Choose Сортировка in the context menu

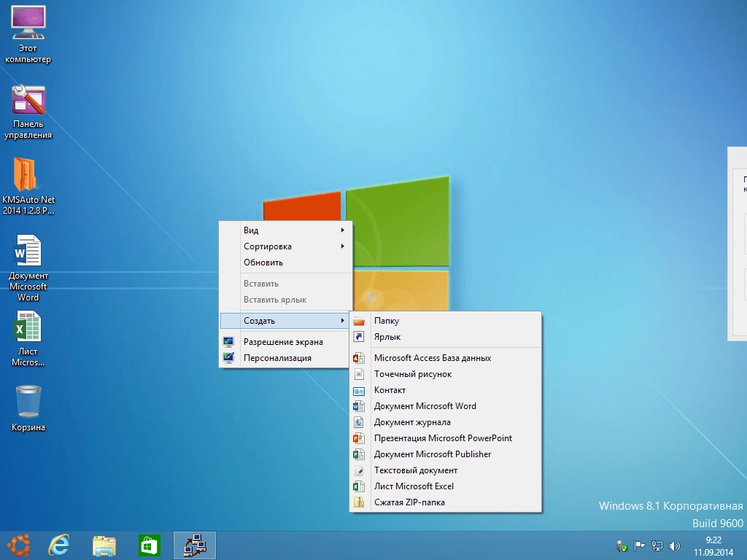pyautogui.click(x=285, y=246)
